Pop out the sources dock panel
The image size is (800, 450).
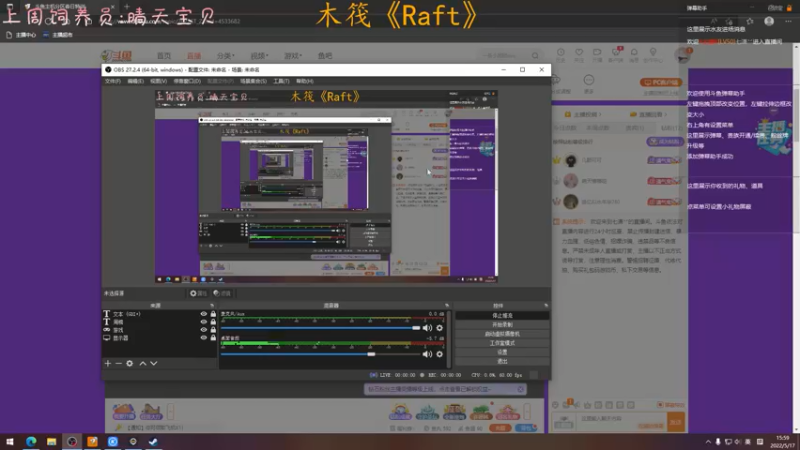[x=212, y=306]
